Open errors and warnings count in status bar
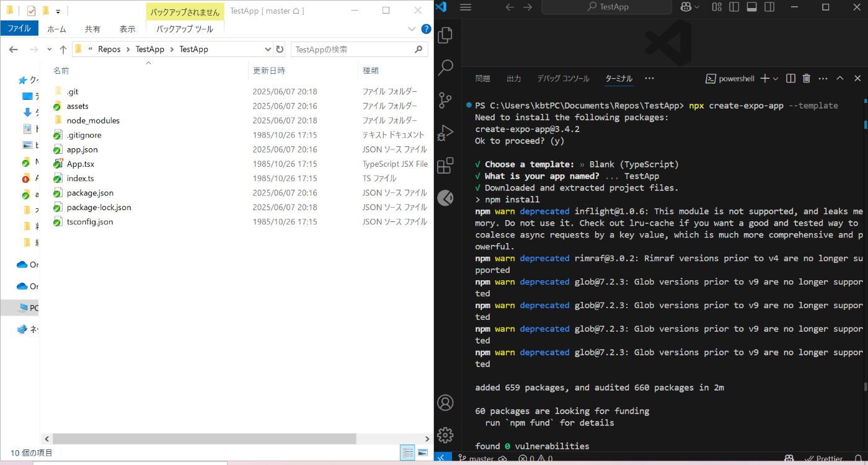Image resolution: width=868 pixels, height=465 pixels. click(536, 459)
